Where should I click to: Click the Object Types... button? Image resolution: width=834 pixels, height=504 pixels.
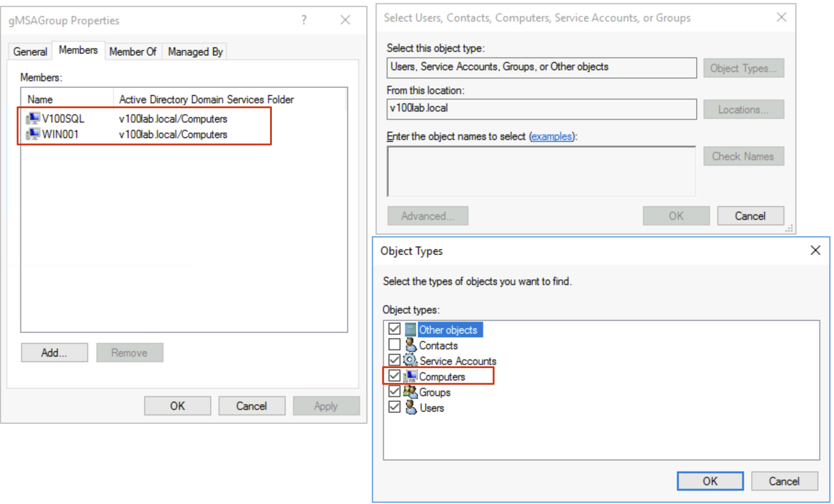744,68
